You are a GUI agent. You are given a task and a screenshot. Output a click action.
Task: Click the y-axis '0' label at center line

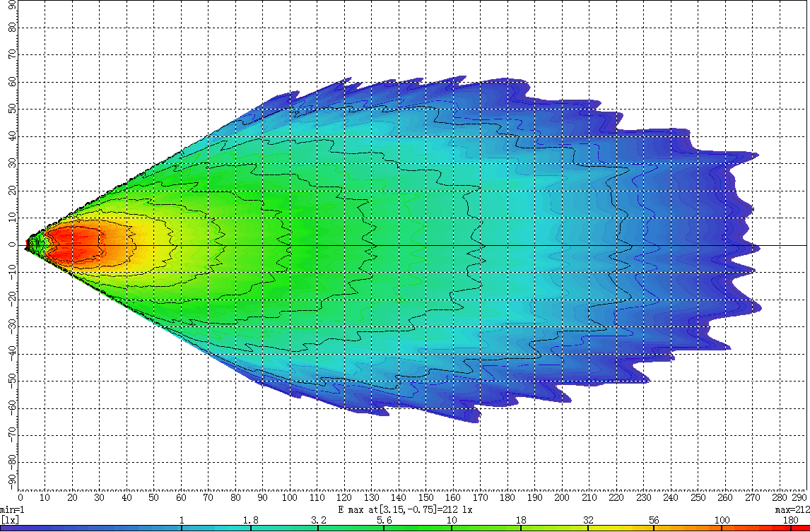pos(13,246)
